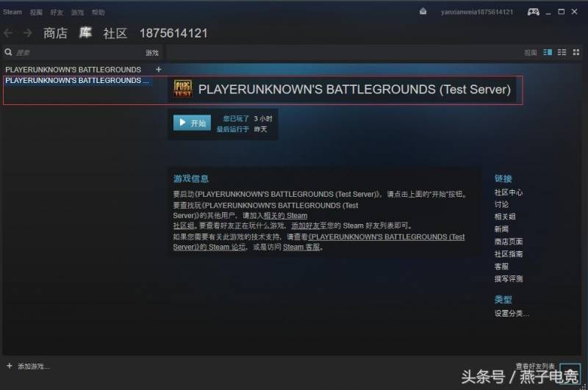Open the 撰写评测 link

tap(508, 278)
